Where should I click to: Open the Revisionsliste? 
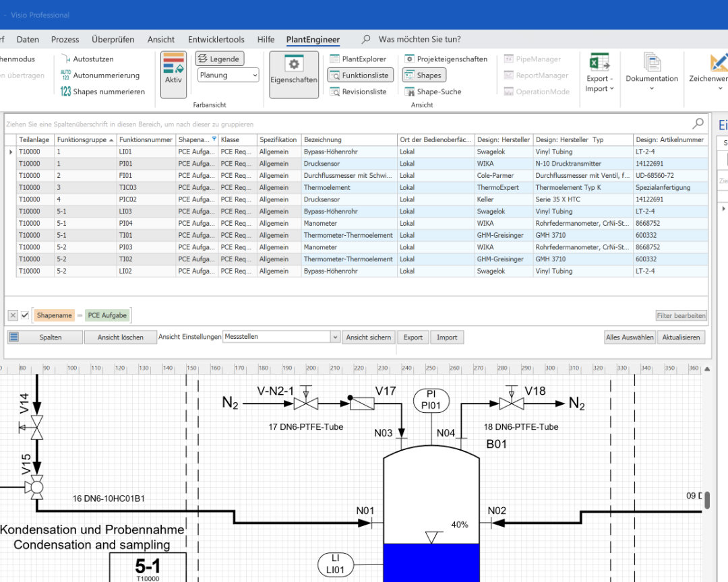[x=359, y=92]
